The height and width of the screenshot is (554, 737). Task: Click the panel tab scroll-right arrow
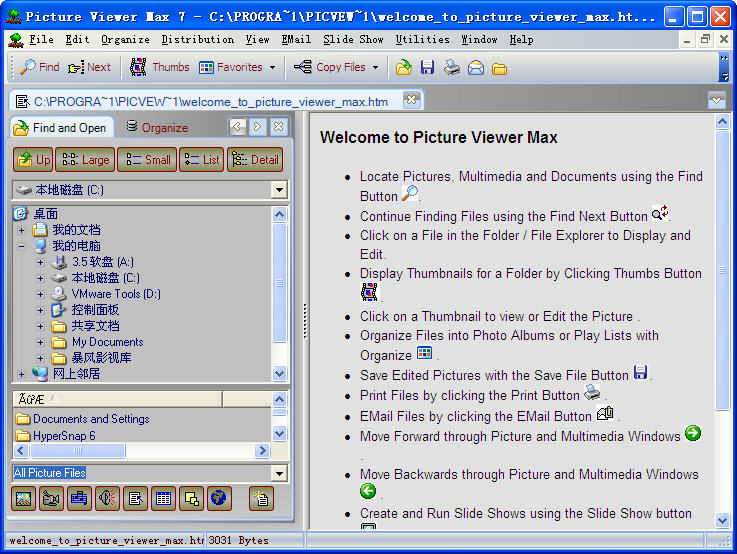pos(258,127)
